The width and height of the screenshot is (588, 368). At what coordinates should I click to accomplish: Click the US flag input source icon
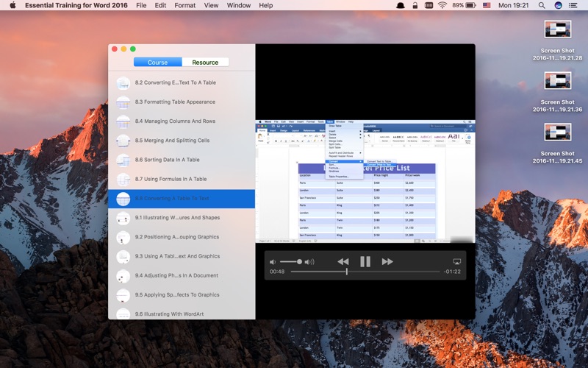point(487,5)
